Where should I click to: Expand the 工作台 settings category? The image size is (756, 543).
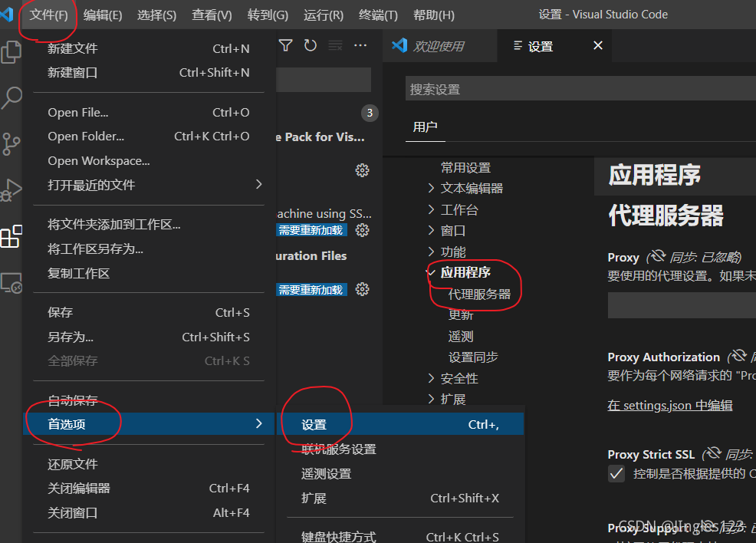point(431,209)
